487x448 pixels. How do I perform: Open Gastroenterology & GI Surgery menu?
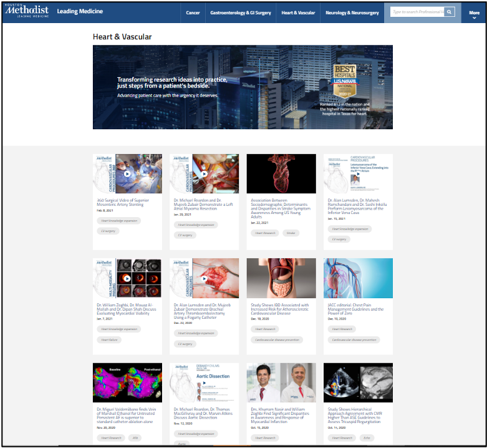coord(241,12)
